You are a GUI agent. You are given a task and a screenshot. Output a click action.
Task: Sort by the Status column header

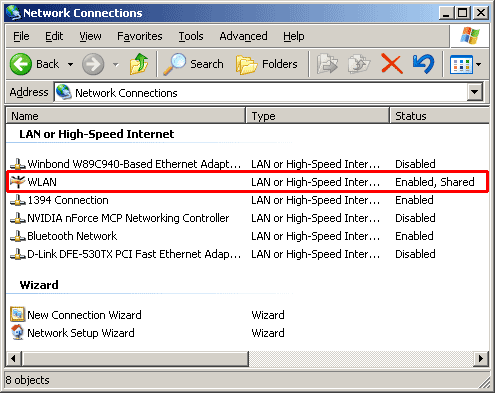point(439,116)
